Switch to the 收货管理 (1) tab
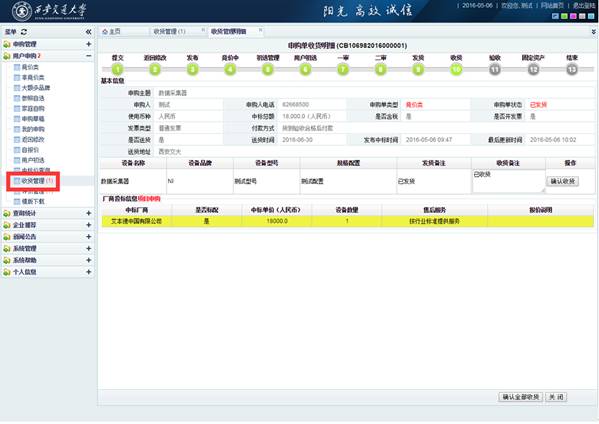Screen dimensions: 599x424 click(x=170, y=32)
